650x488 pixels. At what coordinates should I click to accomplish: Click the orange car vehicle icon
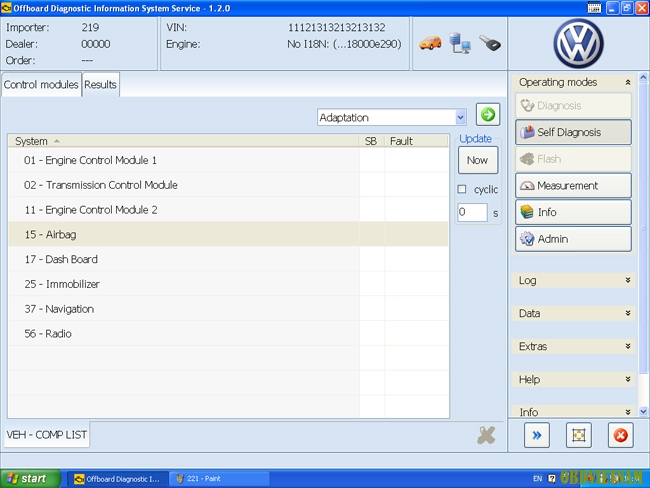click(x=430, y=43)
